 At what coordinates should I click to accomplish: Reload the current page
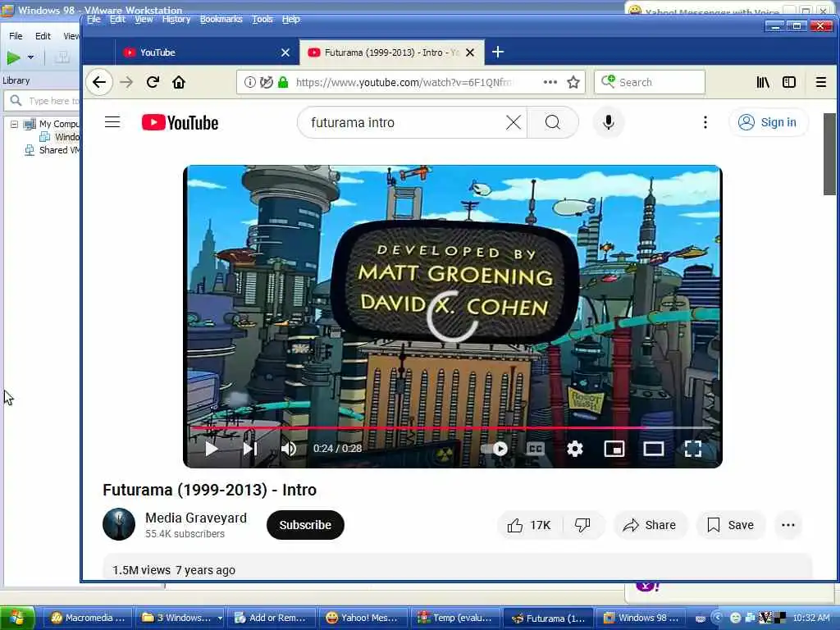click(x=153, y=82)
